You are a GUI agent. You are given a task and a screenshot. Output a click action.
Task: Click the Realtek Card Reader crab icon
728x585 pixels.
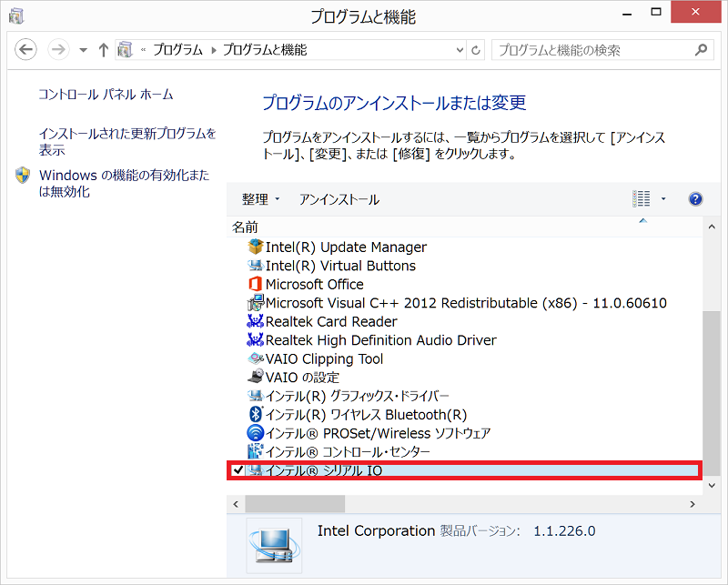255,321
